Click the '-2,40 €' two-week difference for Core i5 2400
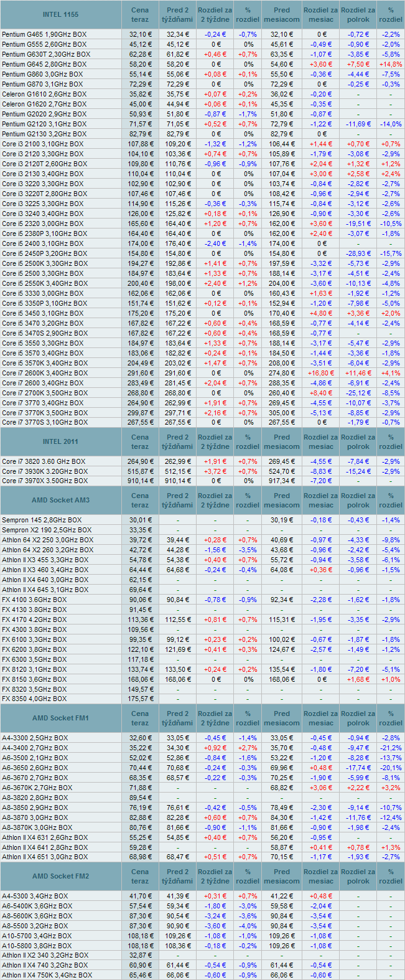405x980 pixels. (215, 243)
